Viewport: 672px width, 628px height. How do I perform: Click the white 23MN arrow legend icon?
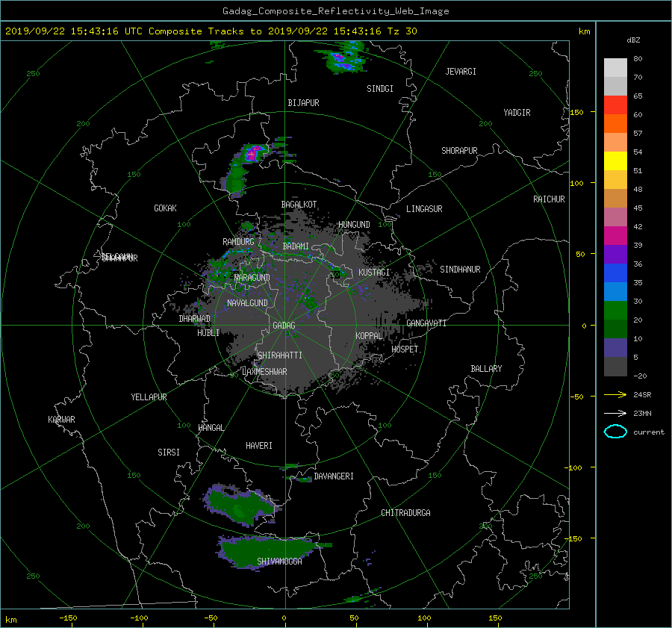click(x=615, y=413)
